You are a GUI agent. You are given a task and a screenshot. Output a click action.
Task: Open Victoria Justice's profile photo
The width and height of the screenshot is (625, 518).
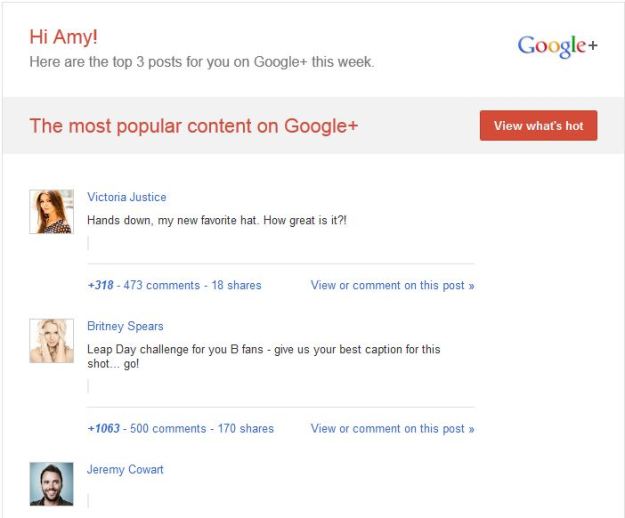tap(51, 212)
